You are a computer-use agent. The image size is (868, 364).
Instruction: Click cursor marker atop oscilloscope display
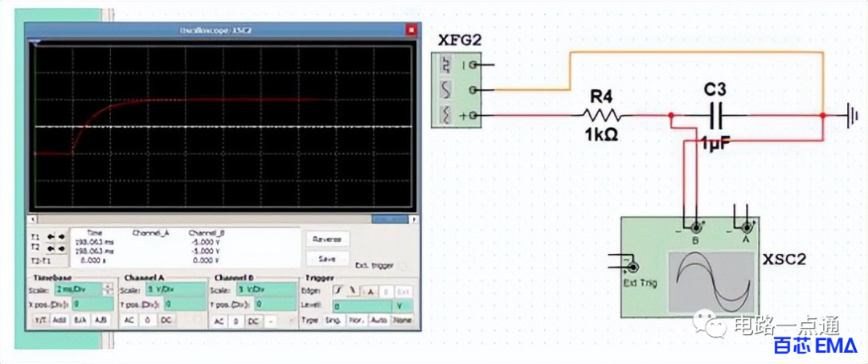[36, 42]
